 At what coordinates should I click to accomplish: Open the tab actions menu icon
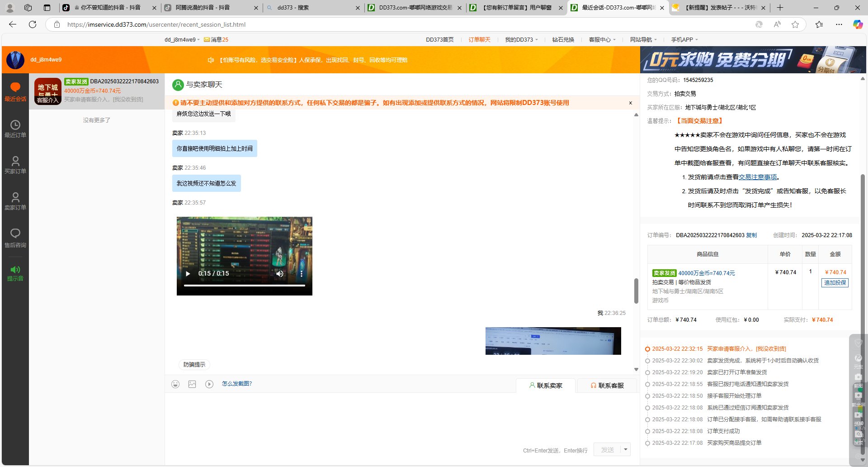click(47, 8)
